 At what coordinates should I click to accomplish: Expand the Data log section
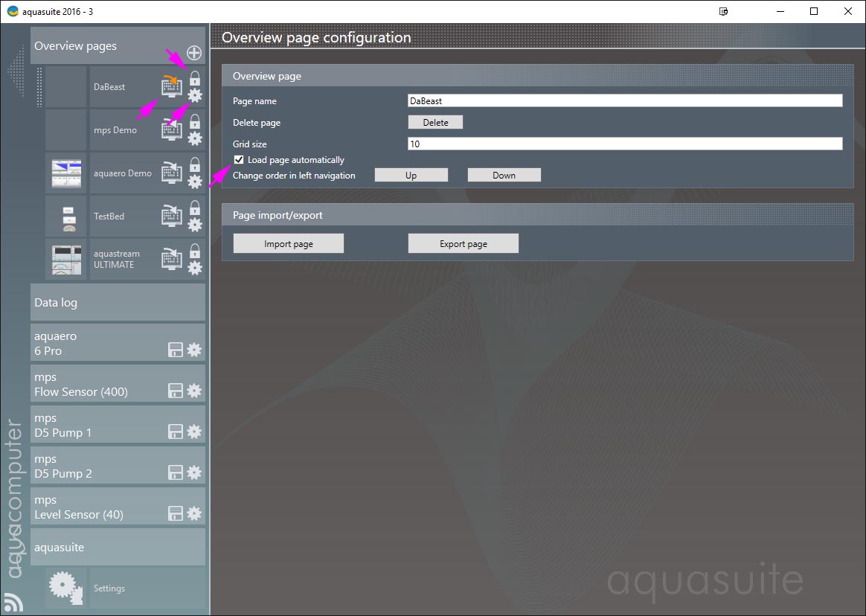coord(118,303)
